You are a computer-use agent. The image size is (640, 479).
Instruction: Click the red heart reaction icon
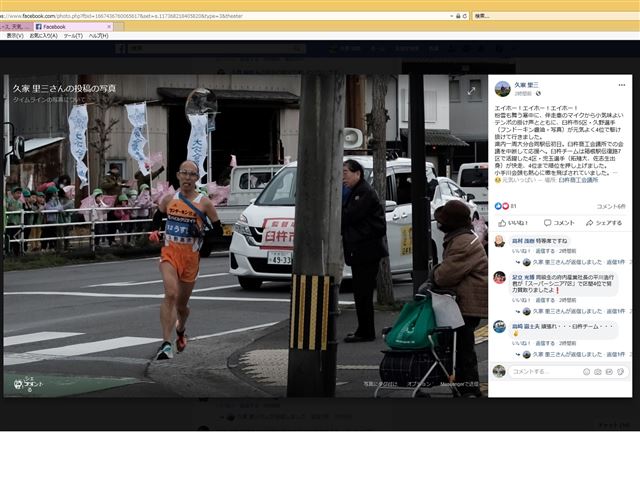pos(505,206)
